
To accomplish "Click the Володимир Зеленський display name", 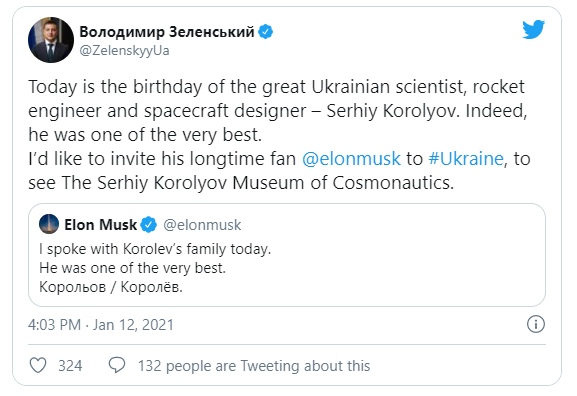I will point(167,32).
